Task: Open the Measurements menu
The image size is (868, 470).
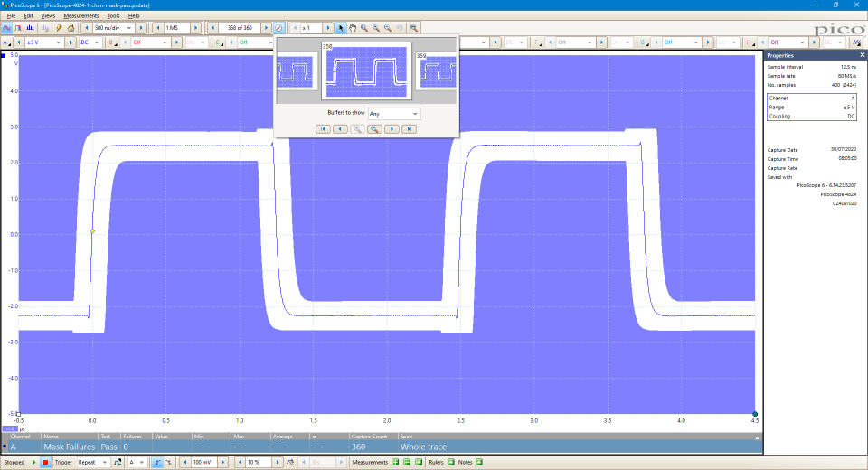Action: tap(81, 16)
